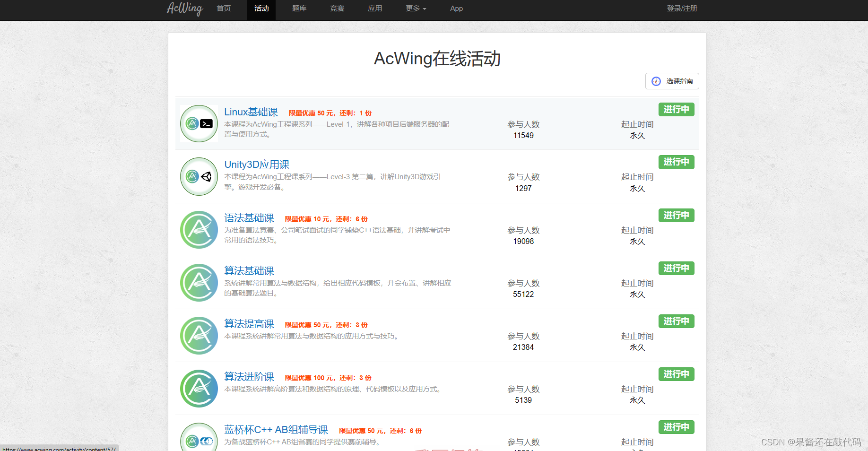Open the 算法基础课 title link
The image size is (868, 451).
(x=249, y=271)
